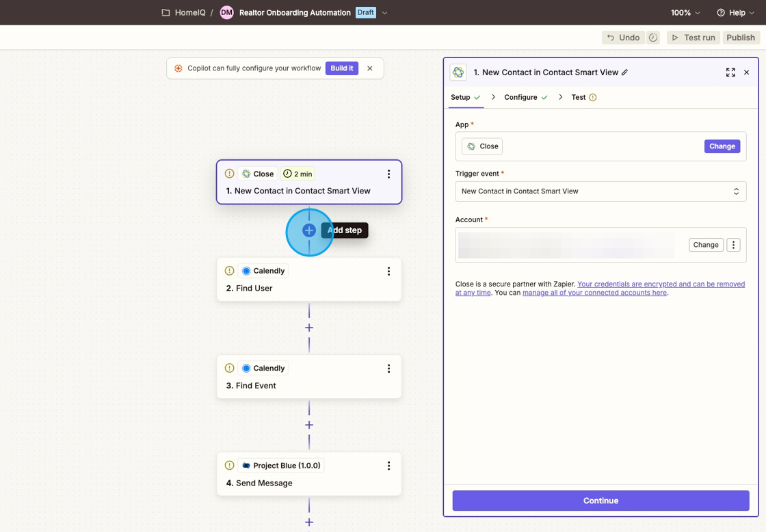Open three-dot menu on Send Message step
766x532 pixels.
pos(388,466)
